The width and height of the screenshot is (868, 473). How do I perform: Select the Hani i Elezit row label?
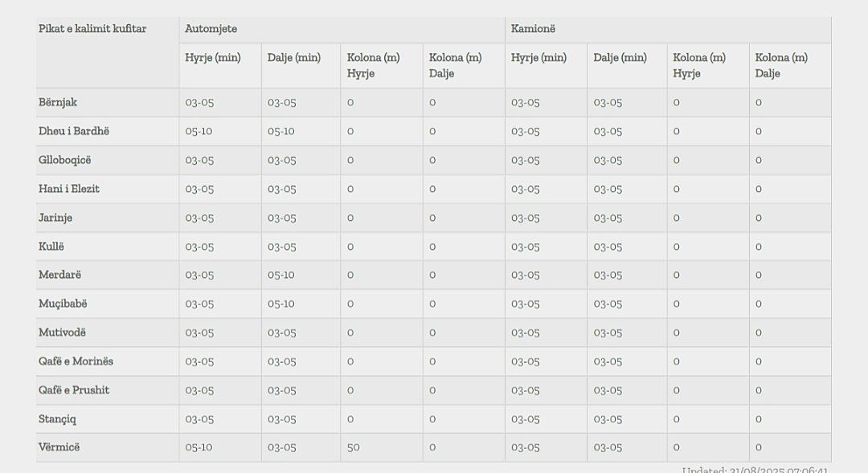[x=68, y=189]
